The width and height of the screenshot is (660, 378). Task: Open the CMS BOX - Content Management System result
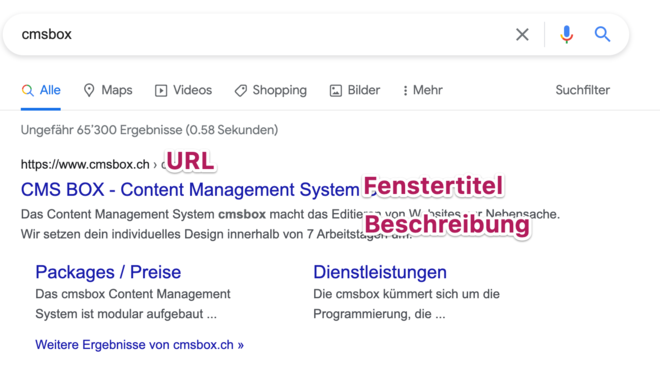coord(190,189)
